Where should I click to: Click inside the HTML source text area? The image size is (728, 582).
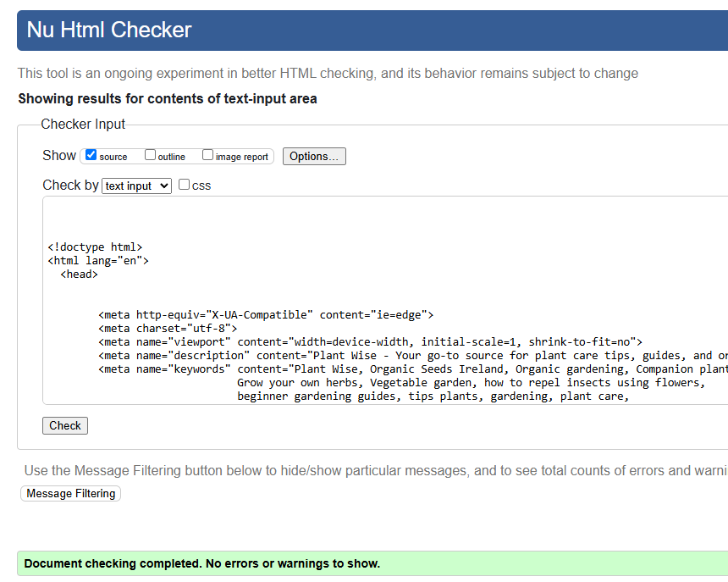[385, 300]
